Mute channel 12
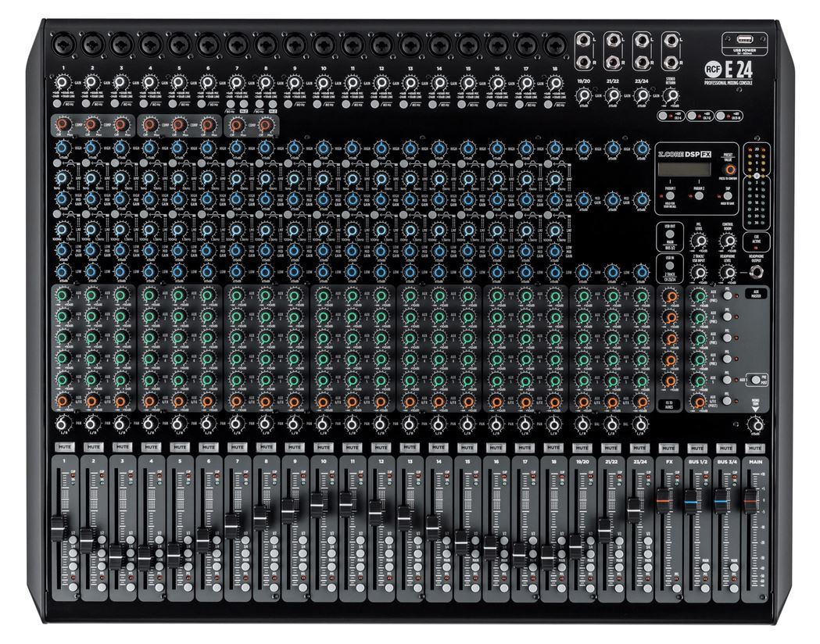 [x=381, y=448]
